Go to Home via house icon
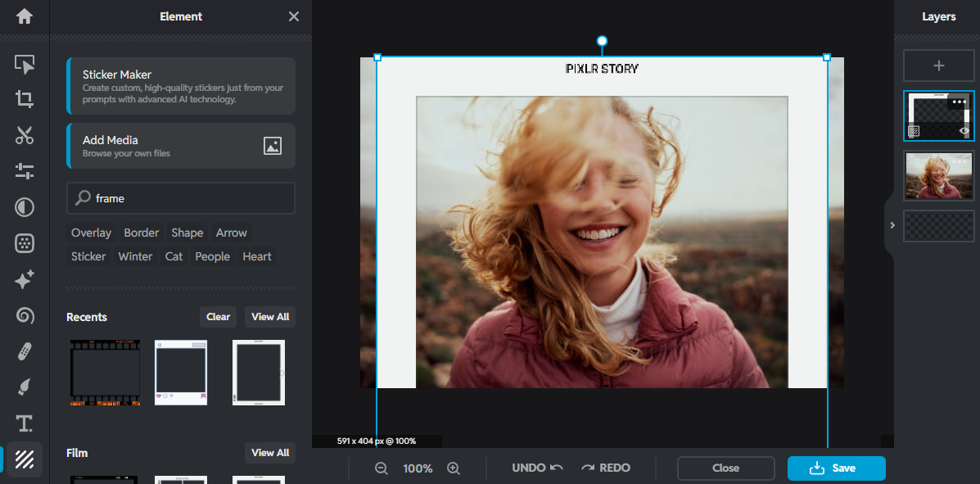The height and width of the screenshot is (484, 980). 25,16
